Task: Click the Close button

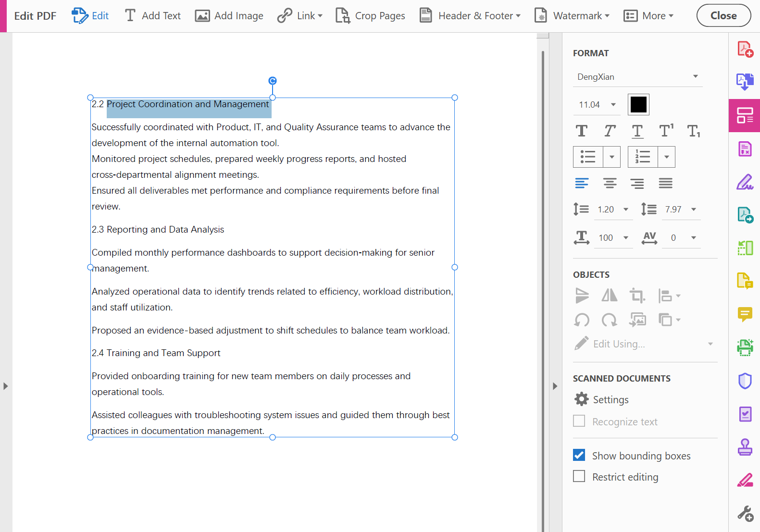Action: [723, 16]
